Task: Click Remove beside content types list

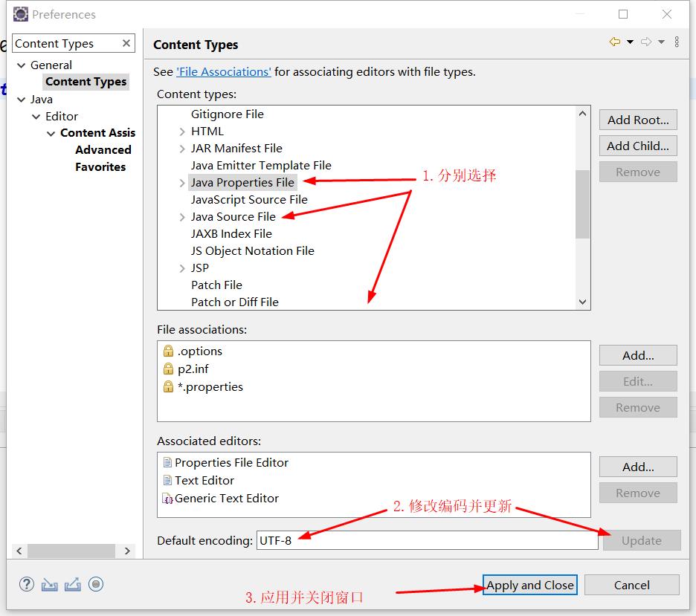Action: pyautogui.click(x=638, y=172)
